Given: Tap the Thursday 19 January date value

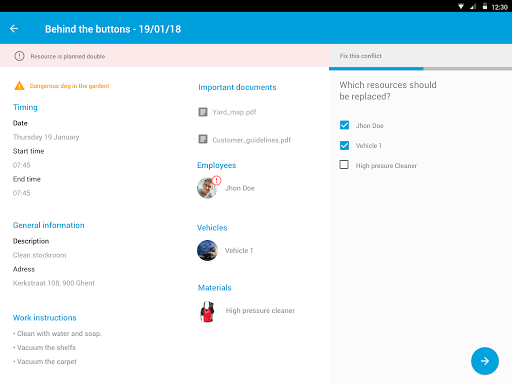Looking at the screenshot, I should (x=46, y=137).
